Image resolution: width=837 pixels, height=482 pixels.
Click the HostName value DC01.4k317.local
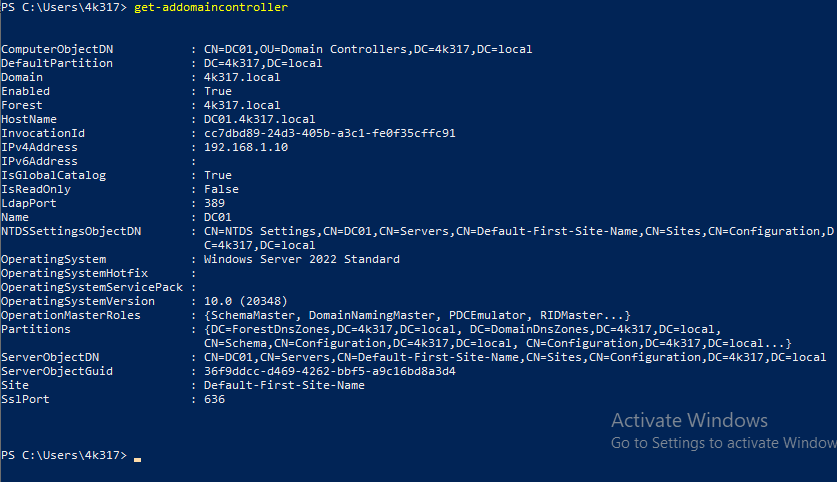(x=259, y=119)
